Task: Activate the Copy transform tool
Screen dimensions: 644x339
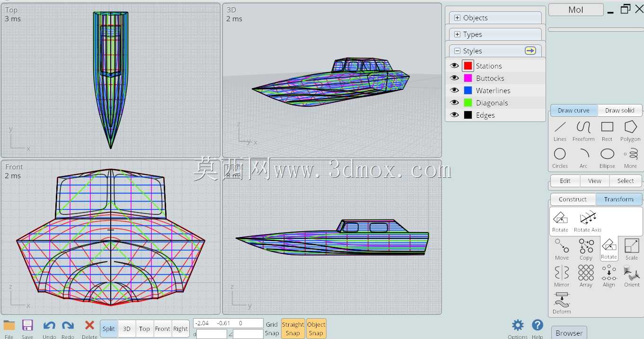Action: (x=586, y=249)
